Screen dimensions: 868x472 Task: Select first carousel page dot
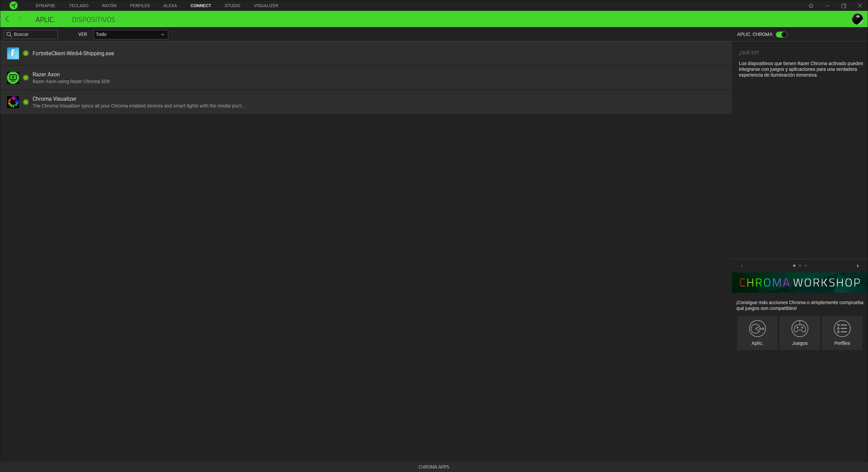point(794,266)
